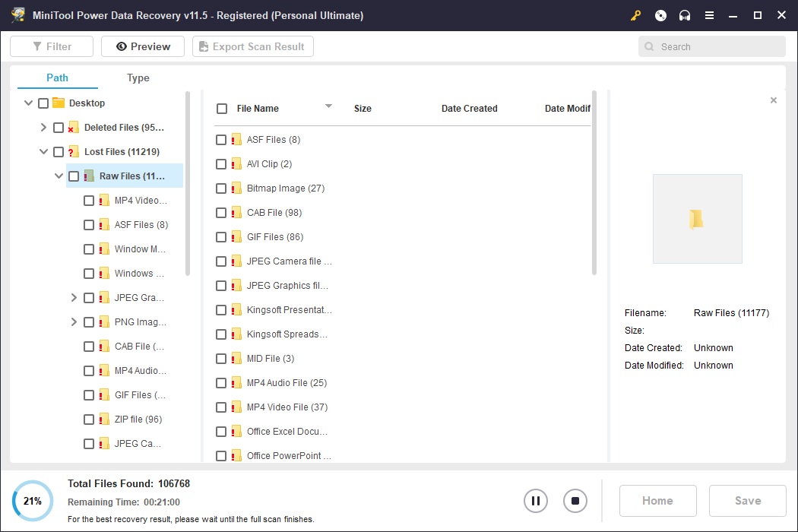
Task: Click the MiniTool Power Data Recovery logo
Action: click(17, 14)
